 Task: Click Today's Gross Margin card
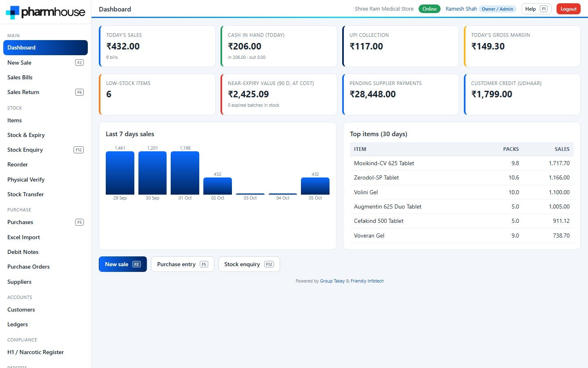point(522,46)
